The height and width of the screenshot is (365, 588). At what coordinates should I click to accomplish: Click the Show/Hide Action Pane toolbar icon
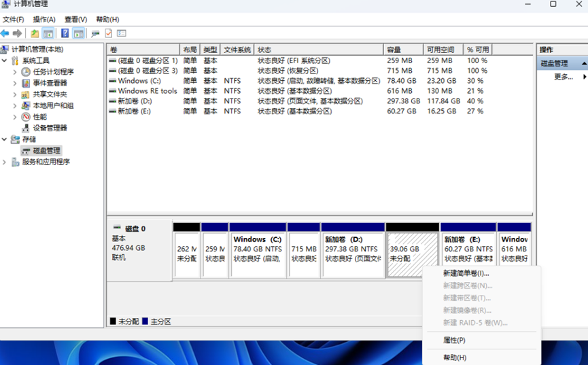[x=79, y=33]
